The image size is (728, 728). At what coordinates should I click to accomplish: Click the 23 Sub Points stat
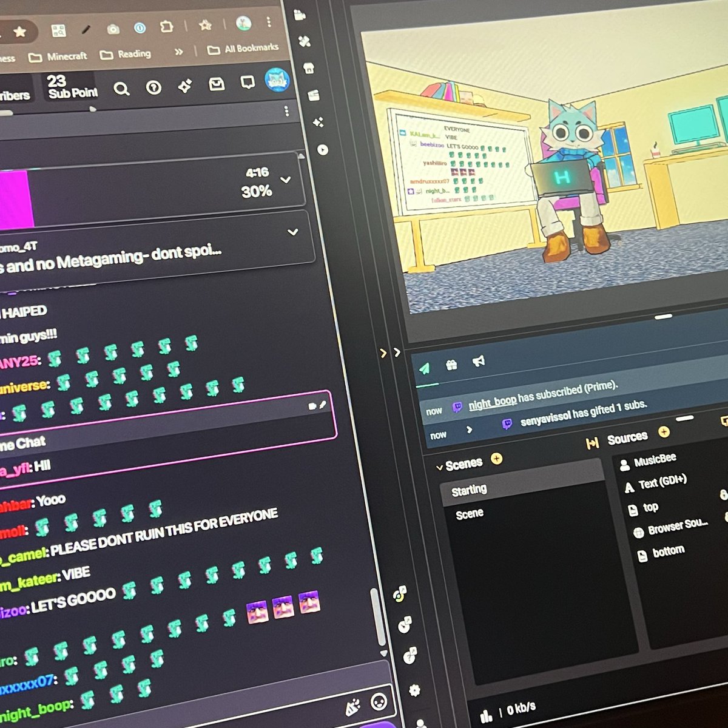72,87
